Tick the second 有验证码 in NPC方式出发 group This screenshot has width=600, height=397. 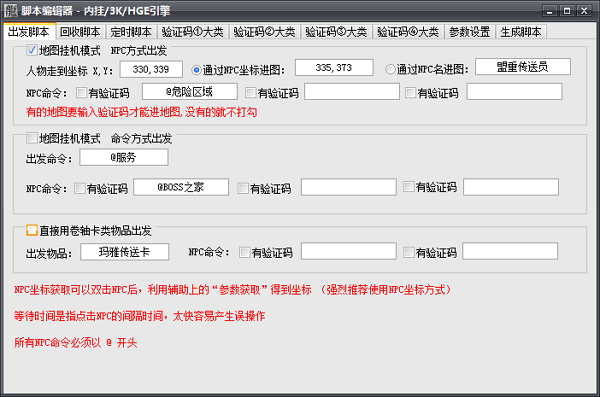(x=250, y=93)
